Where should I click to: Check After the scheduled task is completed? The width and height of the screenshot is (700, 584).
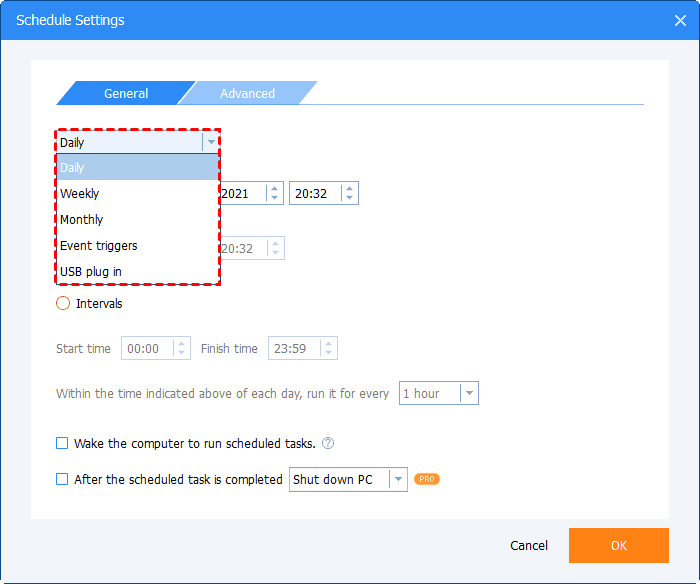pyautogui.click(x=62, y=480)
